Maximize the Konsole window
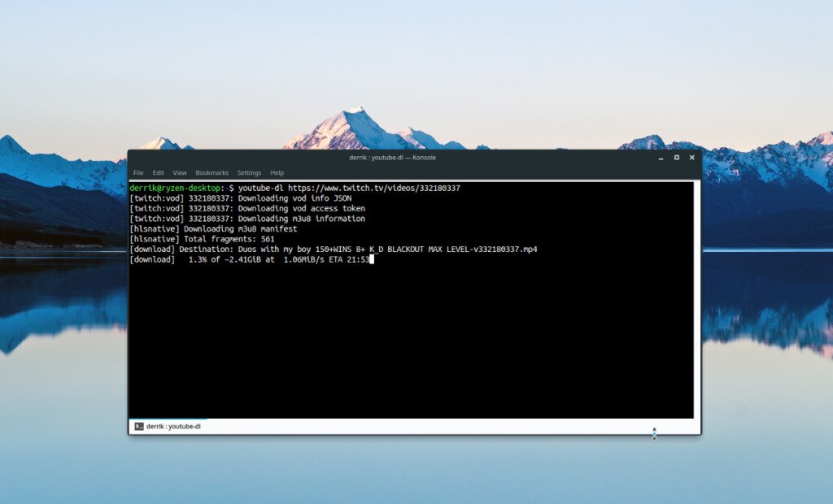Screen dimensions: 833x504 point(676,158)
